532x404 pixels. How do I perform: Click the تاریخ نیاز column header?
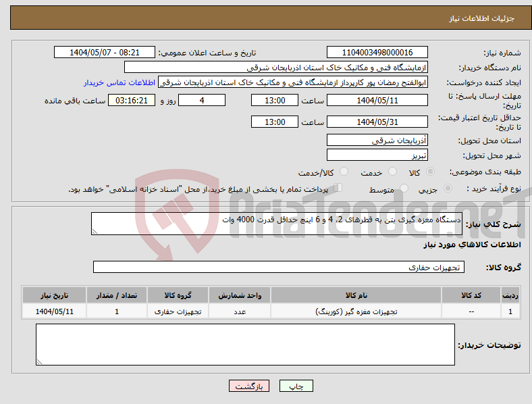pos(54,295)
